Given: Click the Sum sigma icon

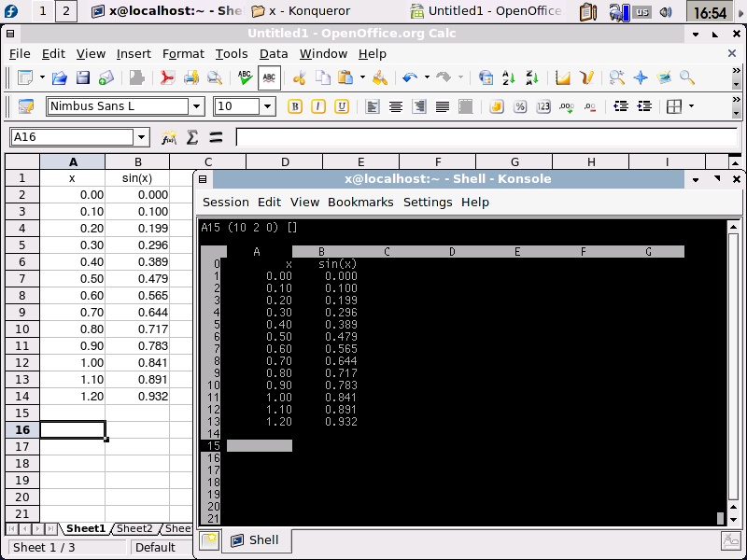Looking at the screenshot, I should (192, 138).
